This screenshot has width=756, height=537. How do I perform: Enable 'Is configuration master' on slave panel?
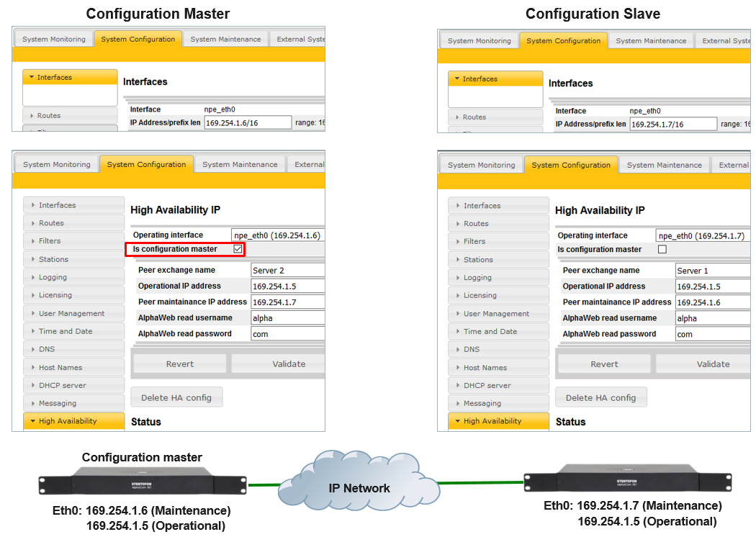click(662, 249)
